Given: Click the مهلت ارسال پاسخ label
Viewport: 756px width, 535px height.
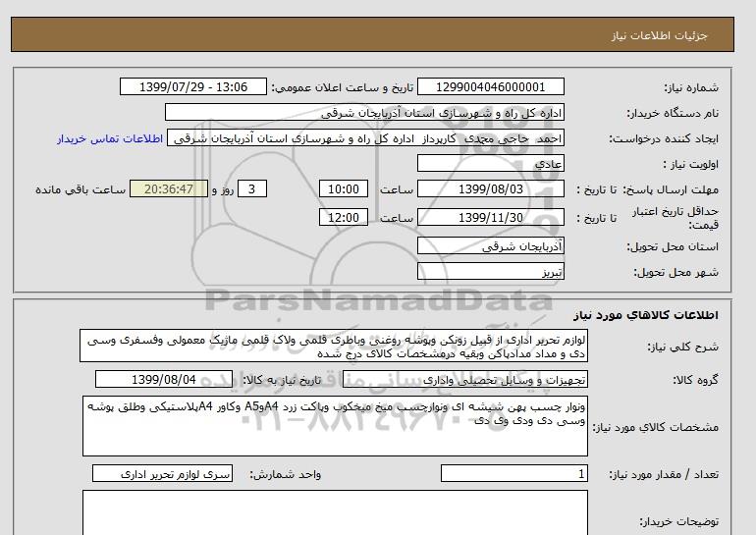Looking at the screenshot, I should pyautogui.click(x=671, y=189).
